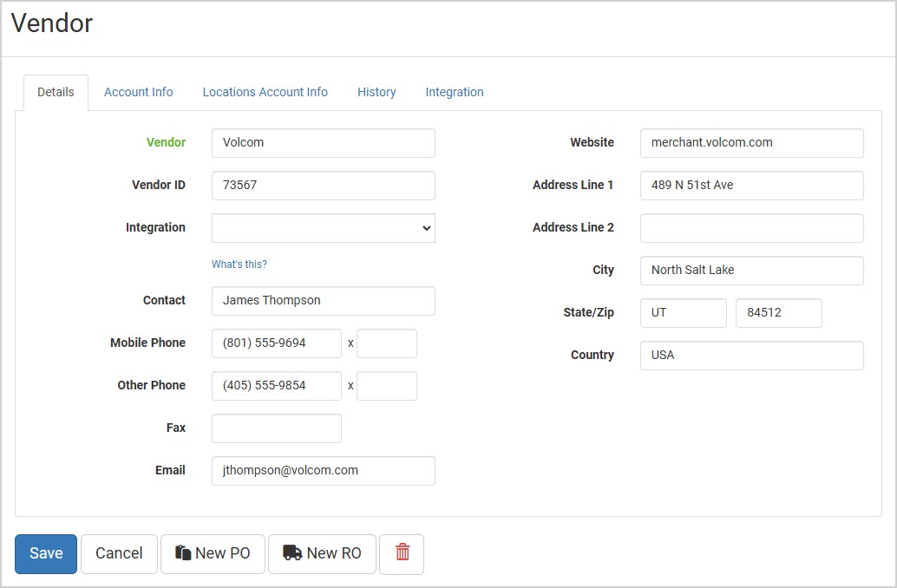Click the Vendor name field containing Volcom

coord(324,142)
